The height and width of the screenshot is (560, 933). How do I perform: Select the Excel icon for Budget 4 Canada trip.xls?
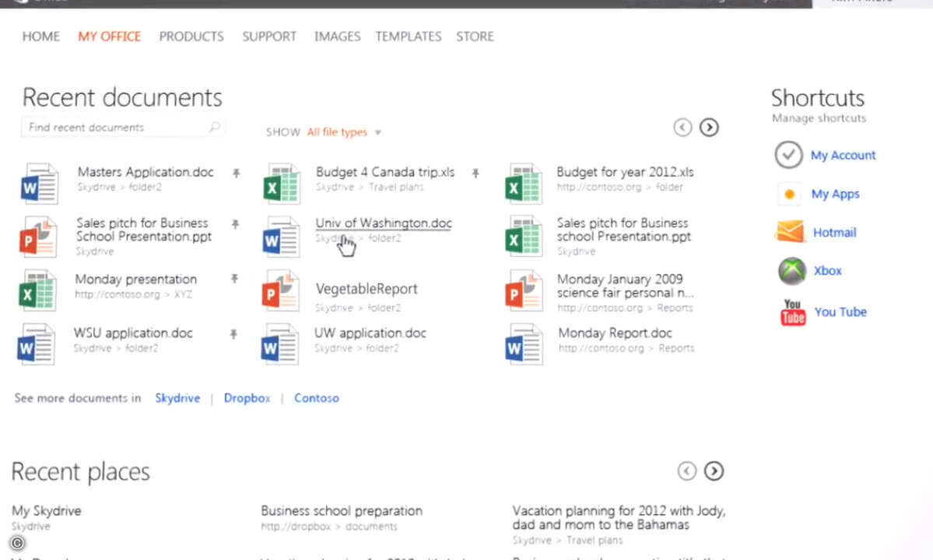point(281,184)
